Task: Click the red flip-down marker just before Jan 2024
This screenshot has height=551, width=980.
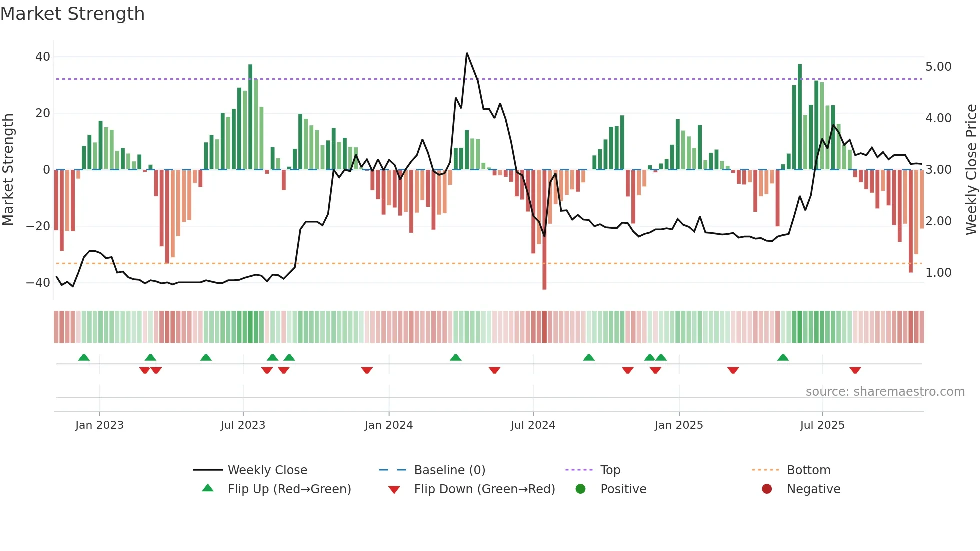Action: click(x=367, y=370)
